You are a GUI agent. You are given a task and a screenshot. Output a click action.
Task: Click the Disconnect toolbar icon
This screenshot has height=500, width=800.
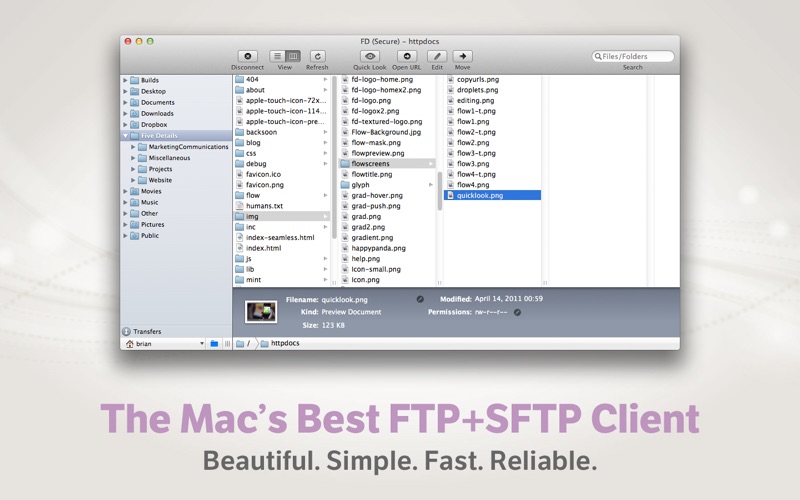click(247, 57)
